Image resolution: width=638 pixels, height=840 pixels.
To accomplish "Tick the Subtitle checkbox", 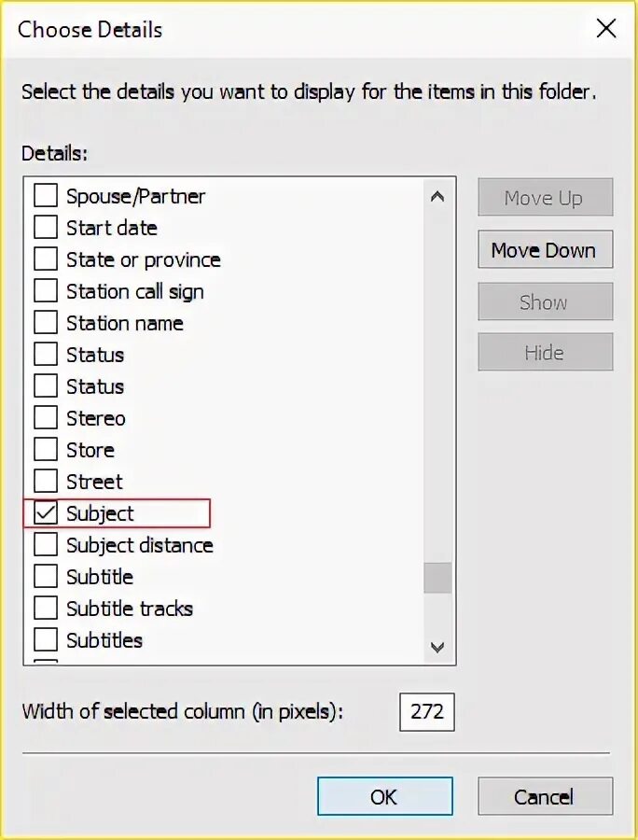I will 46,577.
